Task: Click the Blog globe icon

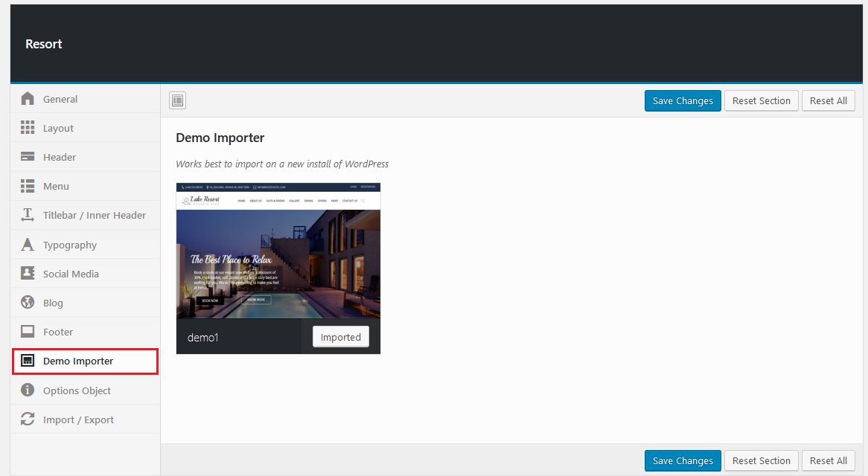Action: click(x=28, y=303)
